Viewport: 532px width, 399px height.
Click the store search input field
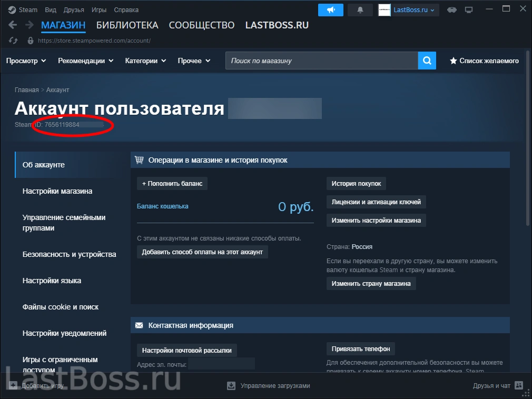321,61
